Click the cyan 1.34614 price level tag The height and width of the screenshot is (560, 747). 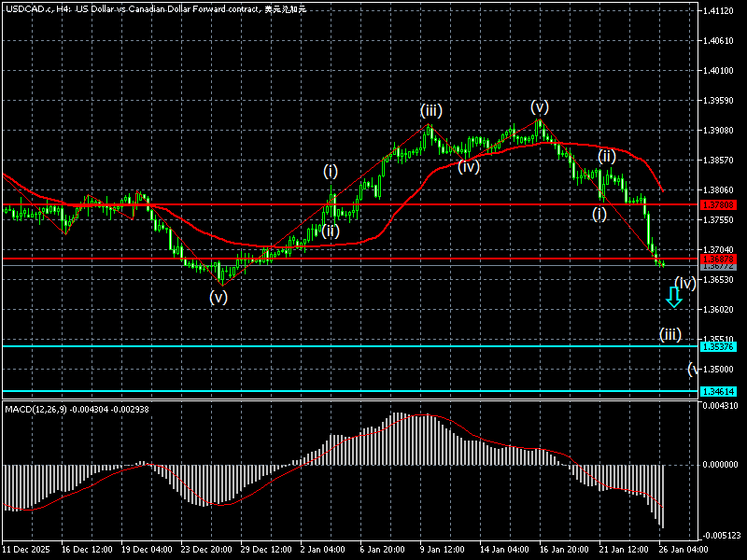click(721, 391)
